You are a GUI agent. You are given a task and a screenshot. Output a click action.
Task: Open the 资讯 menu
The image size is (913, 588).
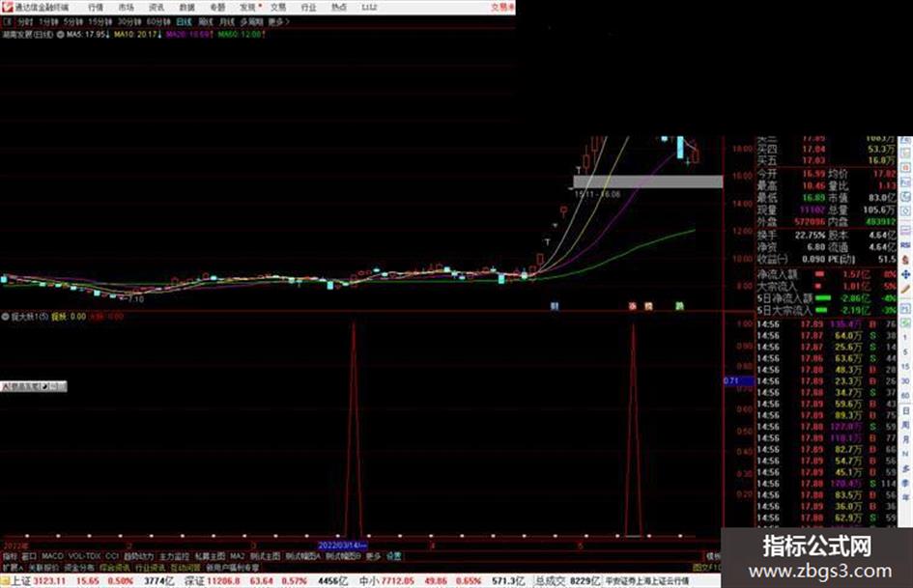coord(157,7)
